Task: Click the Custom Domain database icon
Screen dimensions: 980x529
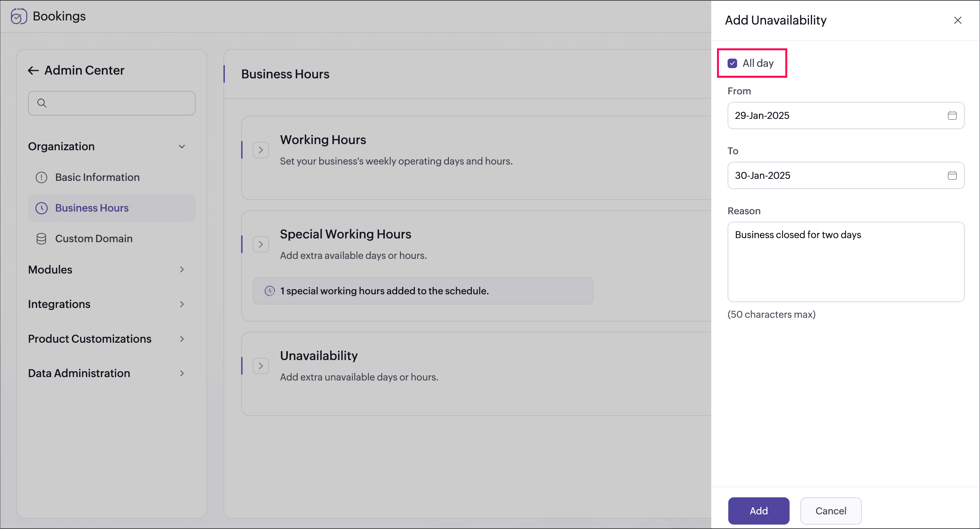Action: point(42,239)
